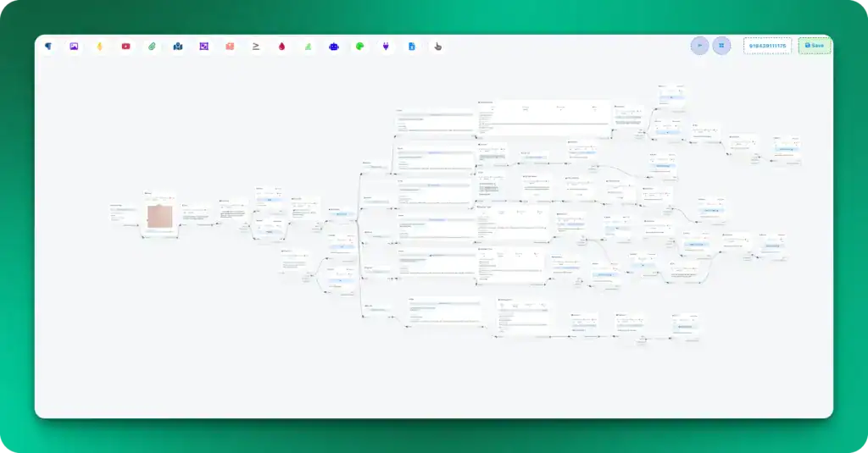Click the green paperclip attachment icon
Viewport: 868px width, 453px height.
pyautogui.click(x=152, y=47)
